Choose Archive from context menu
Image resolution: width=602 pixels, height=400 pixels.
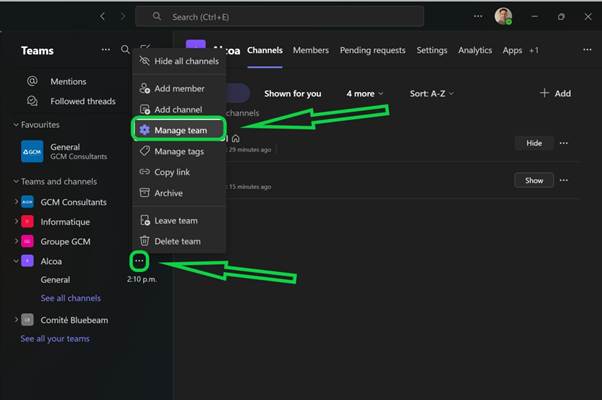(x=179, y=193)
